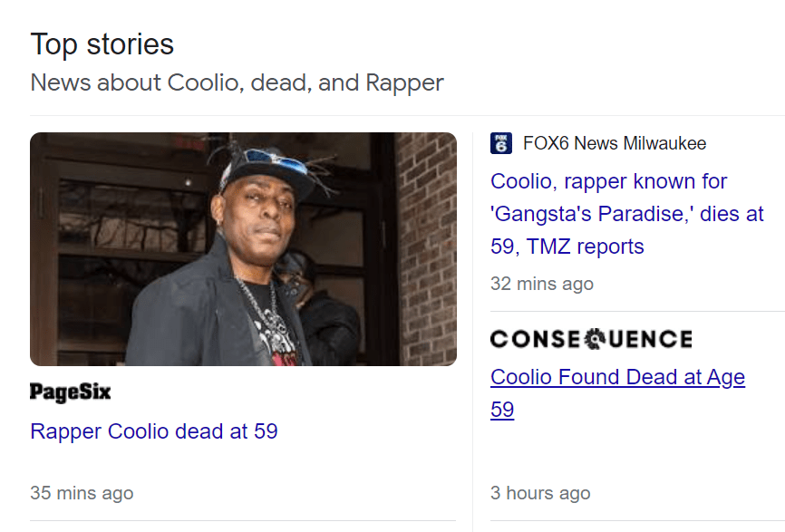This screenshot has width=785, height=532.
Task: Click the word 'Rapper' in the subtitle
Action: (x=404, y=83)
